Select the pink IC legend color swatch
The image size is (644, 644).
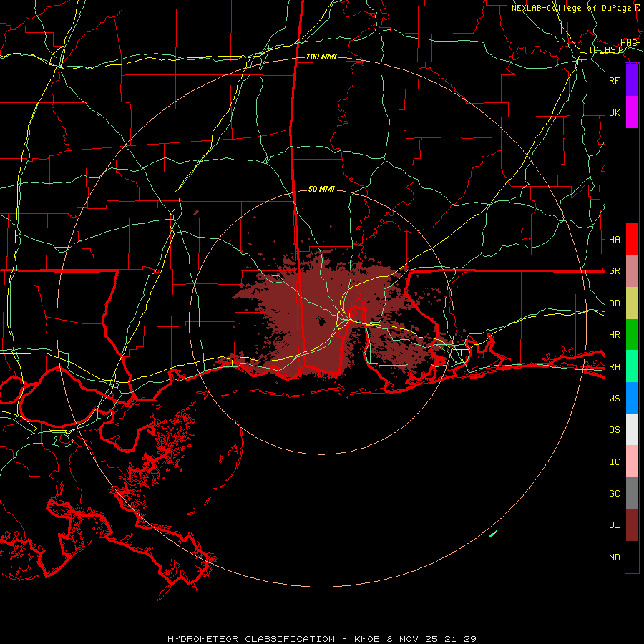632,462
